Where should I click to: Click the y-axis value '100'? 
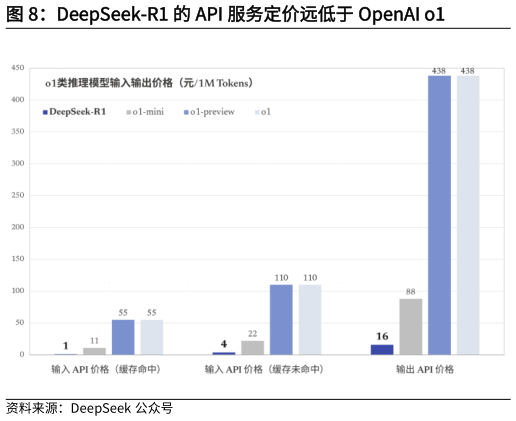click(x=18, y=290)
